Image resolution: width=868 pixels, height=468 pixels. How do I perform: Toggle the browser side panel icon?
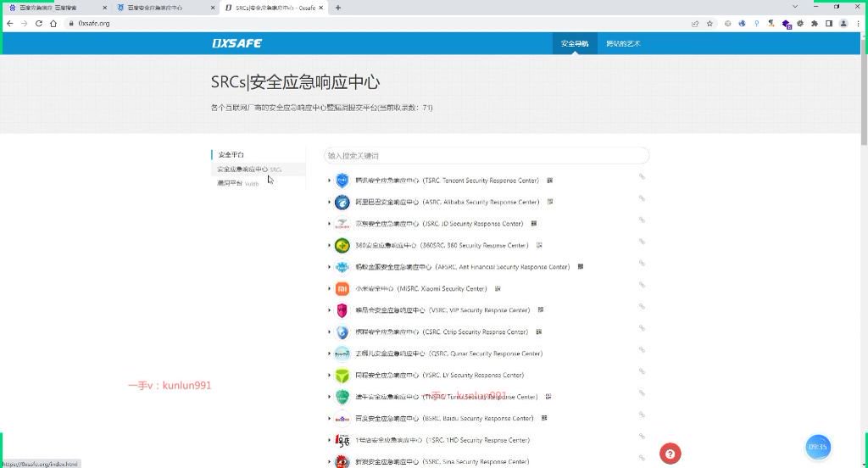click(829, 24)
